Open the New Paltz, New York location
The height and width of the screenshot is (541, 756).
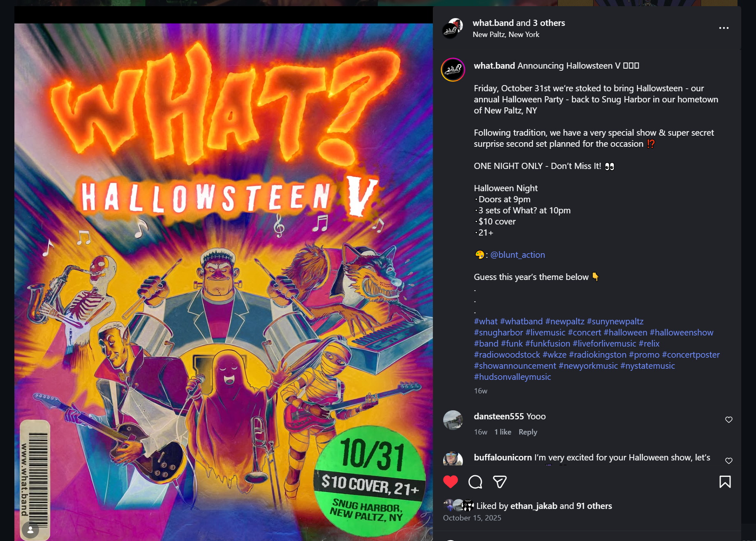click(x=506, y=35)
